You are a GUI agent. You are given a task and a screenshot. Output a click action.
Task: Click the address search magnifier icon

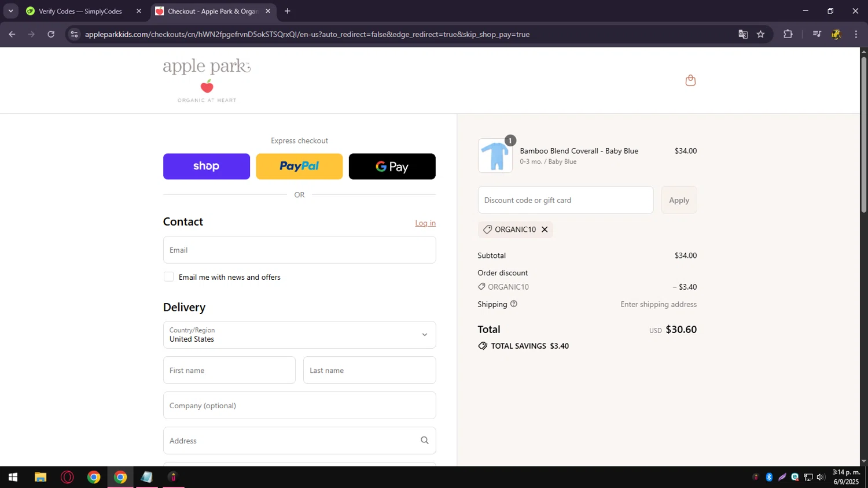(x=425, y=441)
